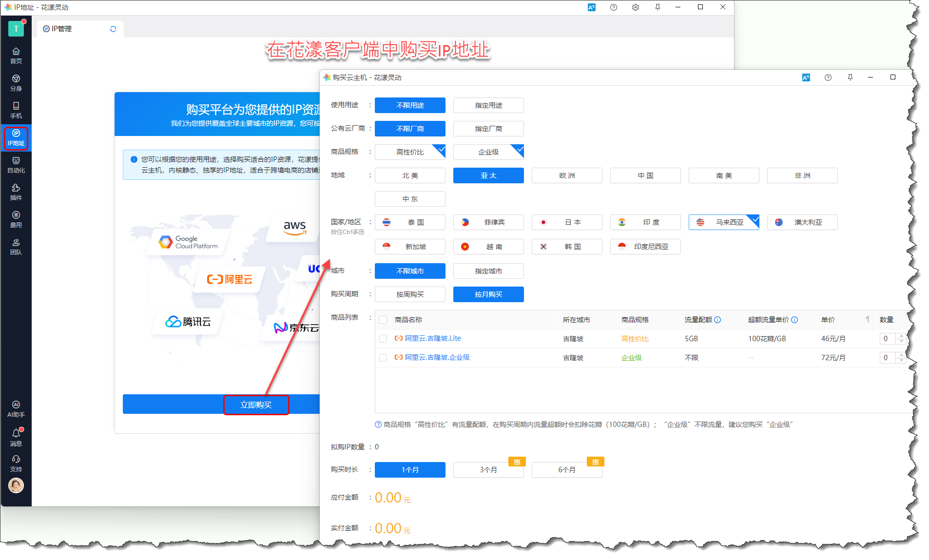Select 日本 country

(x=567, y=222)
